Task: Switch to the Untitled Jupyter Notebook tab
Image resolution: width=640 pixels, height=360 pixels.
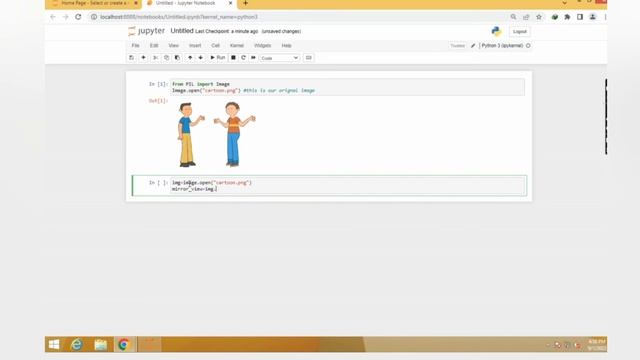Action: pyautogui.click(x=186, y=3)
